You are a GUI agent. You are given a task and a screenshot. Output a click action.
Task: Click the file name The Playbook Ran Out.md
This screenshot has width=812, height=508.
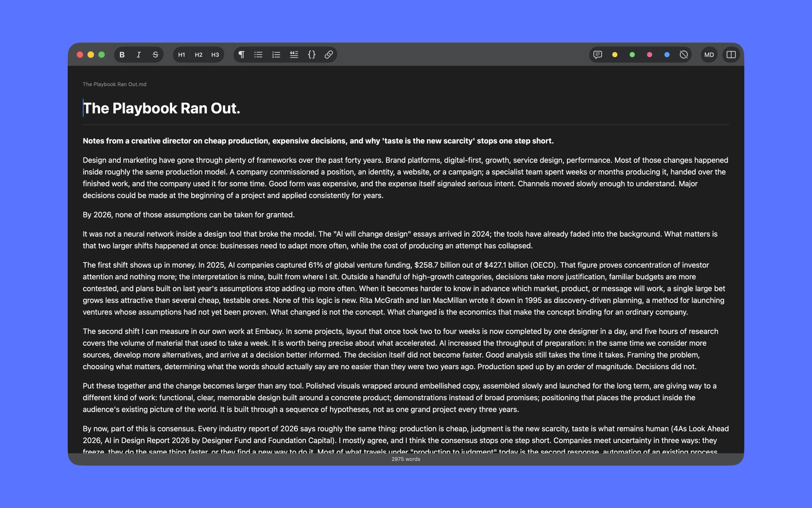pyautogui.click(x=114, y=84)
